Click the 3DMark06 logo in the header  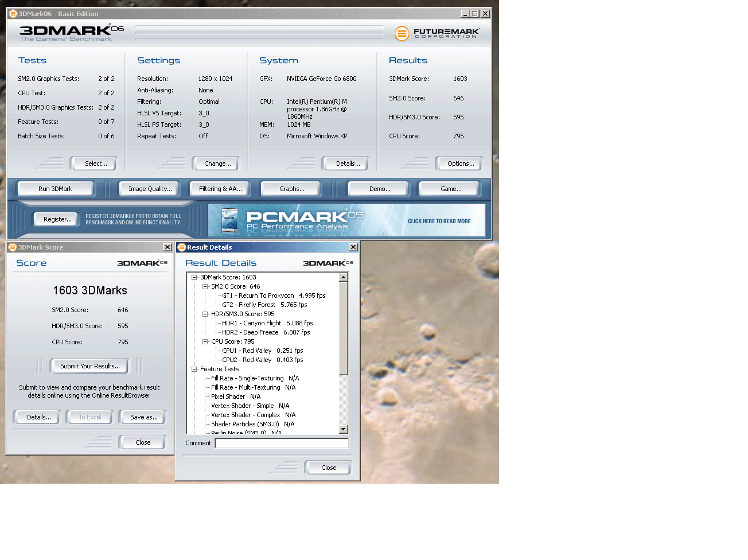tap(72, 33)
